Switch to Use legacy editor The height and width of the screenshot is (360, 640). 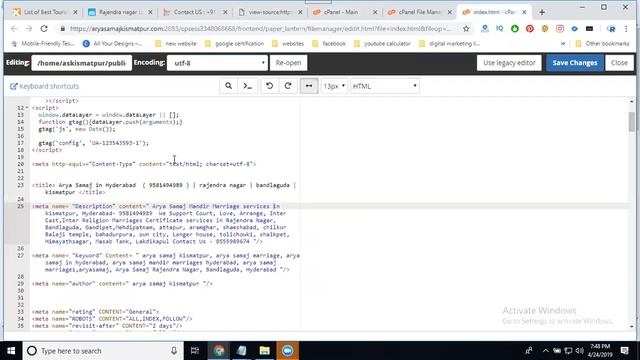pyautogui.click(x=509, y=63)
